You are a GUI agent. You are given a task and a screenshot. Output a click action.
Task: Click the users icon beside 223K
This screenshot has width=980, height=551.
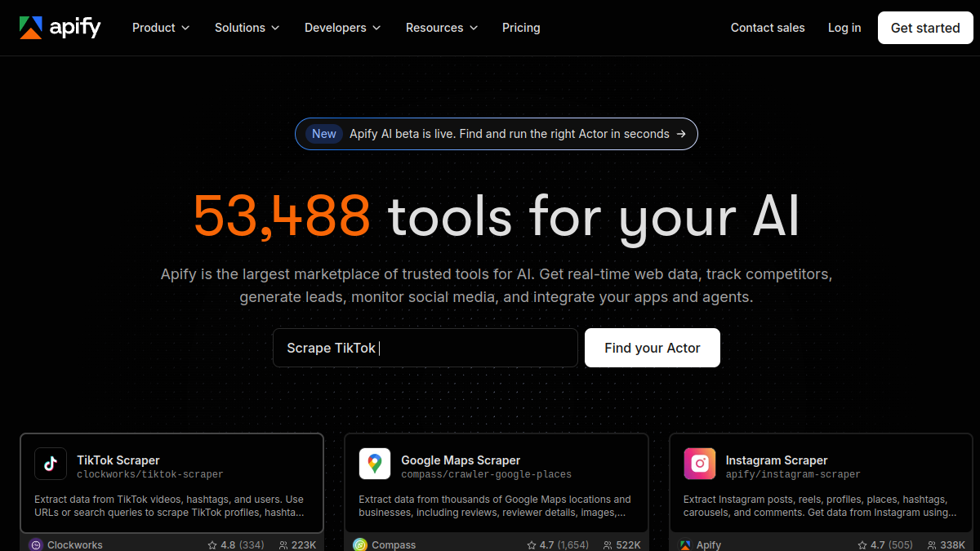coord(283,544)
